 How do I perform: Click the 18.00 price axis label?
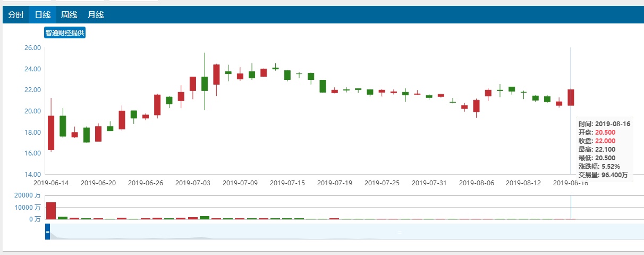(32, 132)
